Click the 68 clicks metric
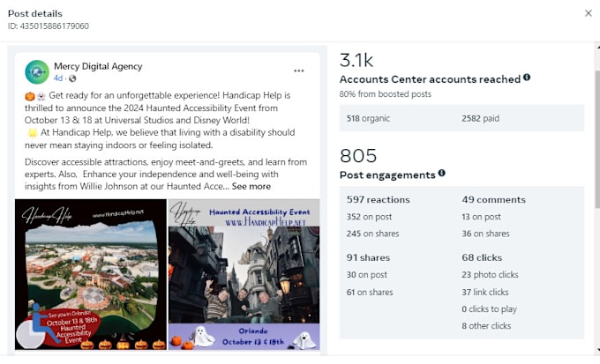The image size is (600, 364). click(482, 257)
